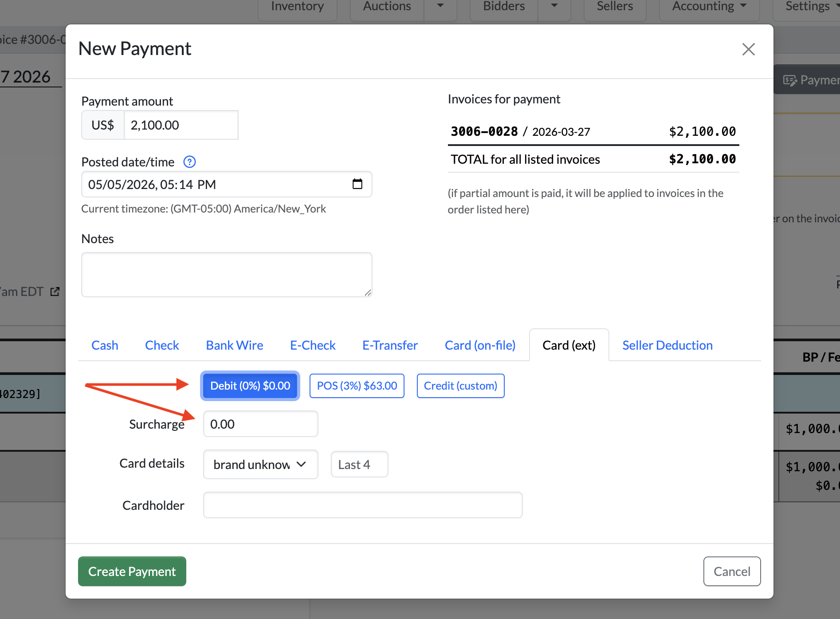Click the Cancel button
The width and height of the screenshot is (840, 619).
click(x=732, y=571)
